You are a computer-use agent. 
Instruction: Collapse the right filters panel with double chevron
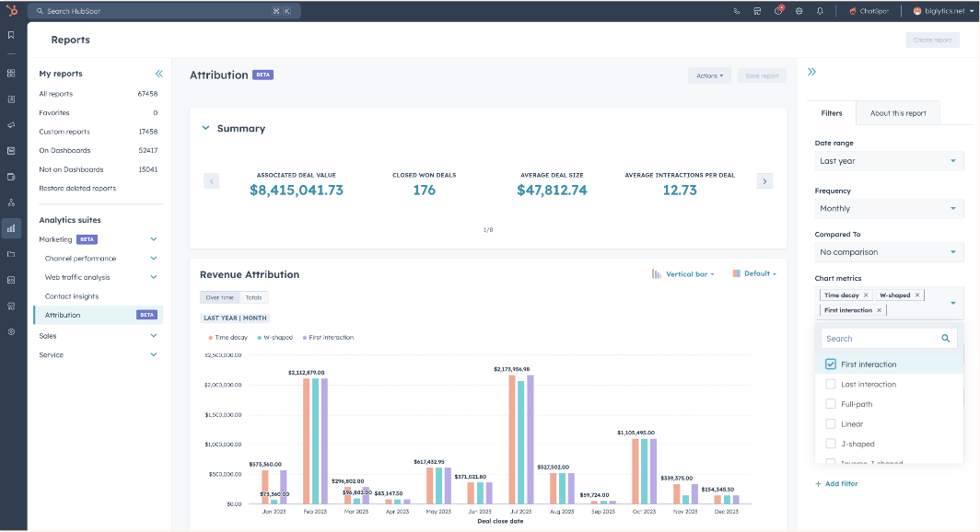[811, 72]
